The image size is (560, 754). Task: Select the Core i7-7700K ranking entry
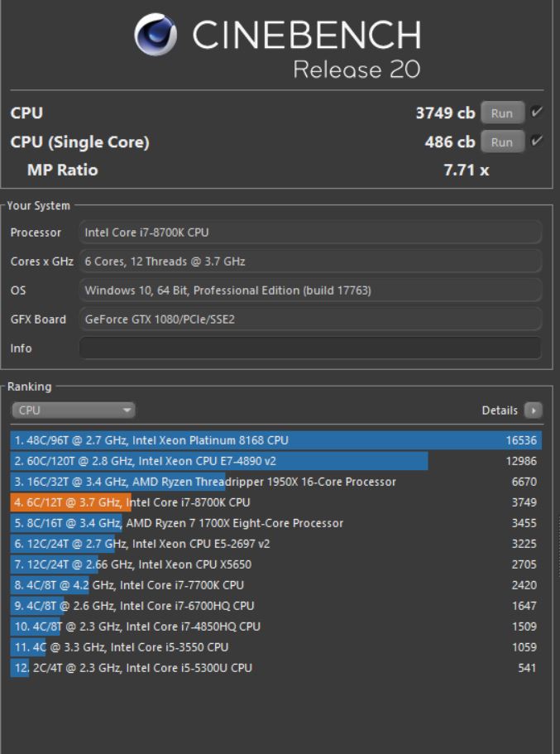(276, 585)
